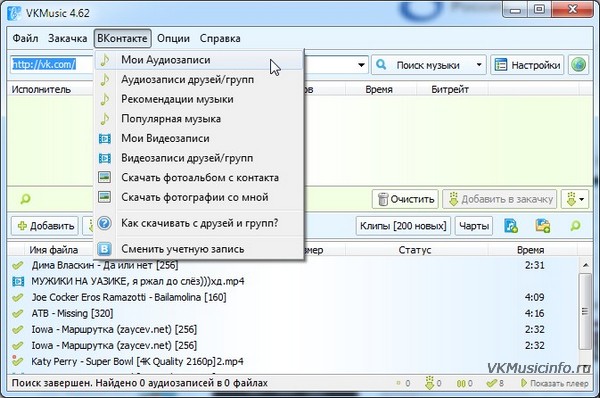Screen dimensions: 600x398
Task: Expand the Поиск музыки dropdown arrow
Action: (x=479, y=65)
